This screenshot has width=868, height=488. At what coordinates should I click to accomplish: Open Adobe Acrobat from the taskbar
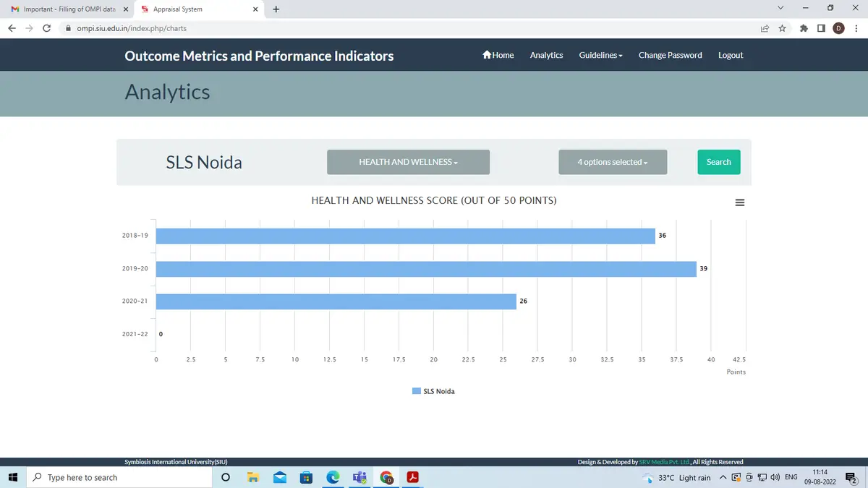pos(413,477)
